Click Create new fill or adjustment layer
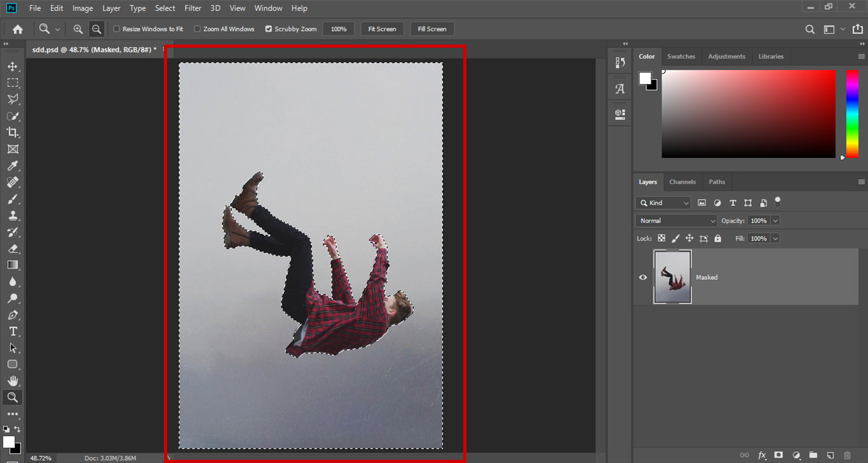 [796, 455]
